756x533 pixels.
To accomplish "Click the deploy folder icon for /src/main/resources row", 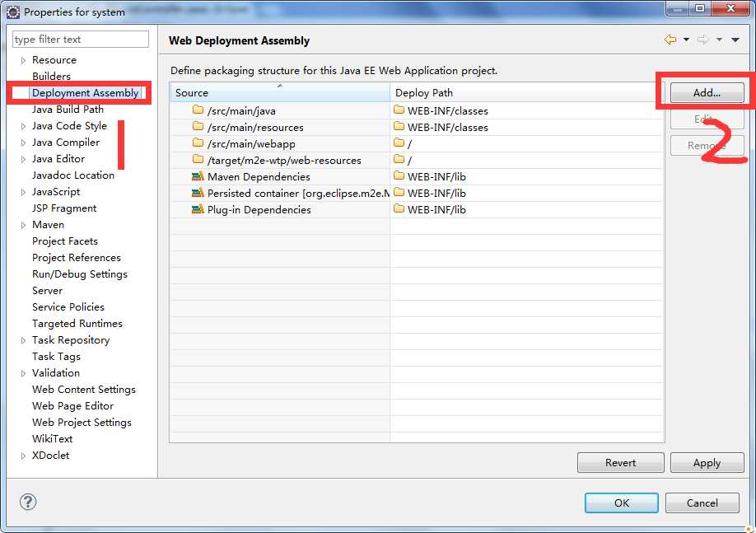I will point(399,126).
